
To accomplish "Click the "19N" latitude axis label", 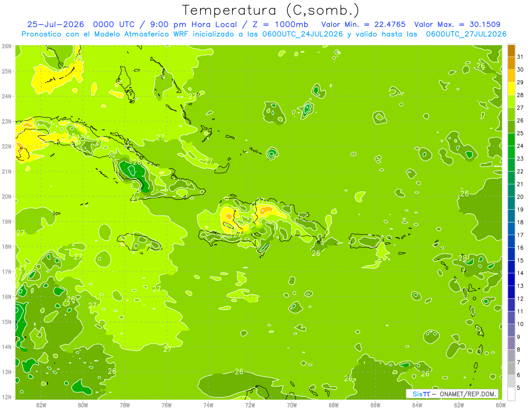I will pos(7,222).
